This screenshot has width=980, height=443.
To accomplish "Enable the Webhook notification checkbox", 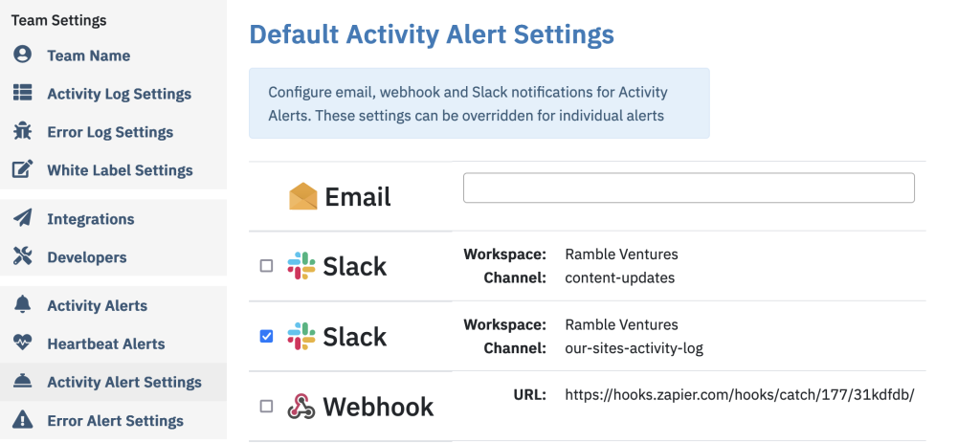I will point(266,407).
